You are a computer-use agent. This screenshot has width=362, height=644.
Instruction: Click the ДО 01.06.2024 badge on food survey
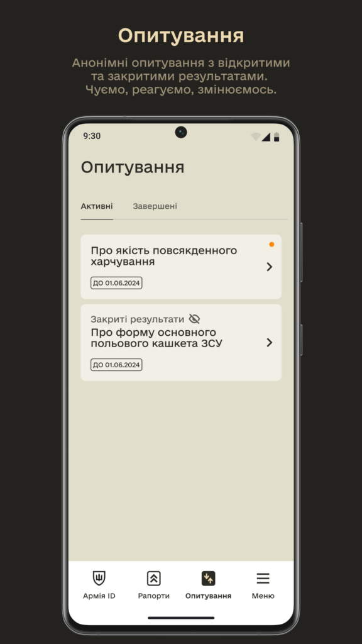(116, 283)
